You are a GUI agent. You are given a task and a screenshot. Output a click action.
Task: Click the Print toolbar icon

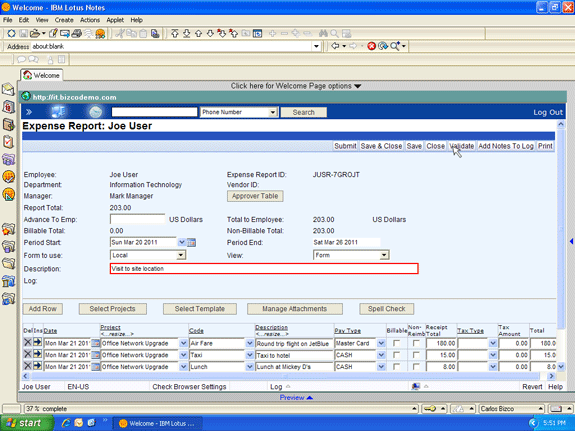[x=76, y=34]
